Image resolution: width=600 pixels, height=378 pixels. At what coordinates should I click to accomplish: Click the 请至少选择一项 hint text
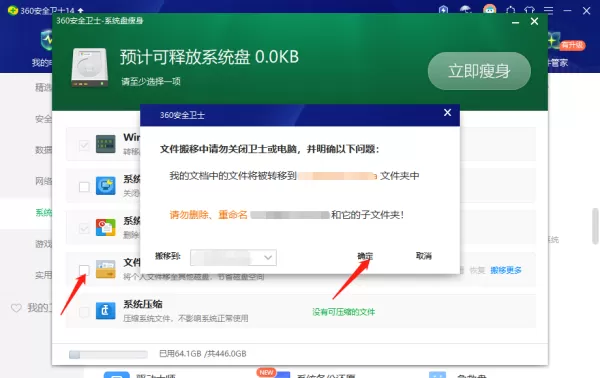click(x=151, y=81)
